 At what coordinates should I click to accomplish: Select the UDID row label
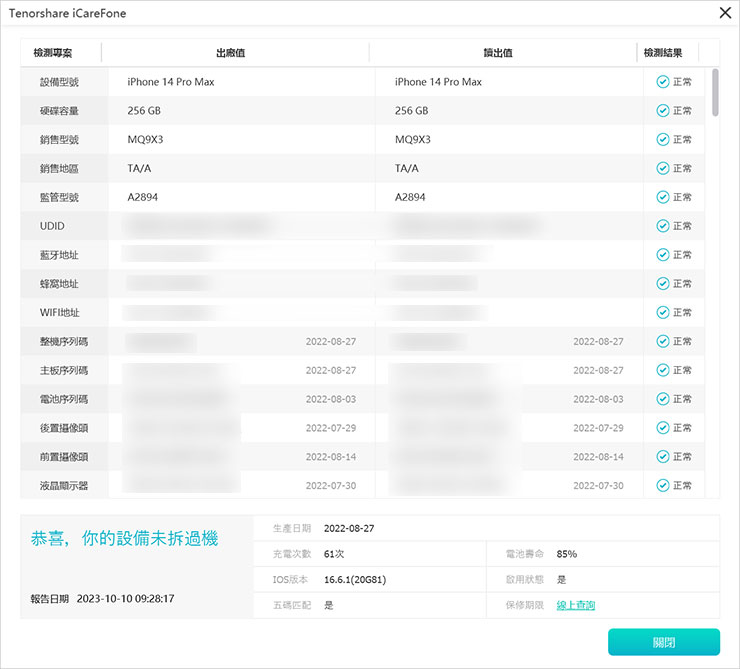click(52, 226)
